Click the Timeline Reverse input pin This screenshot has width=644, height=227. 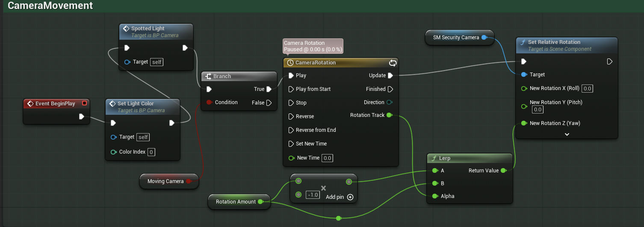pos(291,116)
